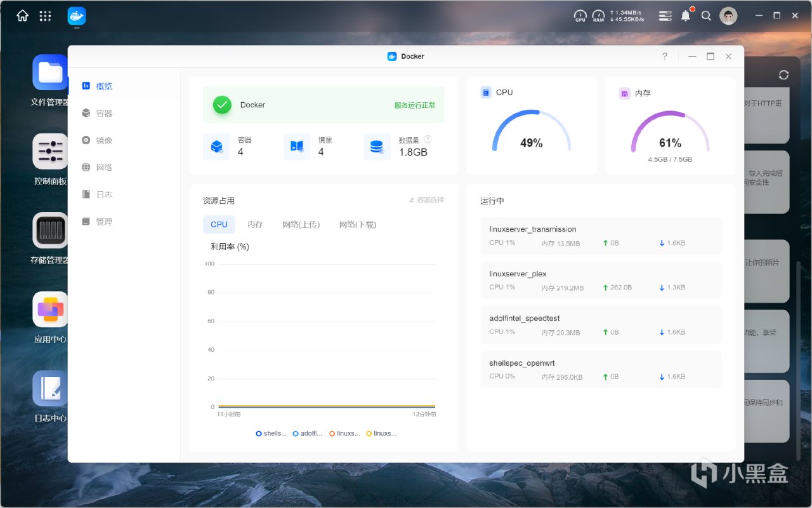The image size is (812, 508).
Task: Switch to the CPU resource tab
Action: point(219,224)
